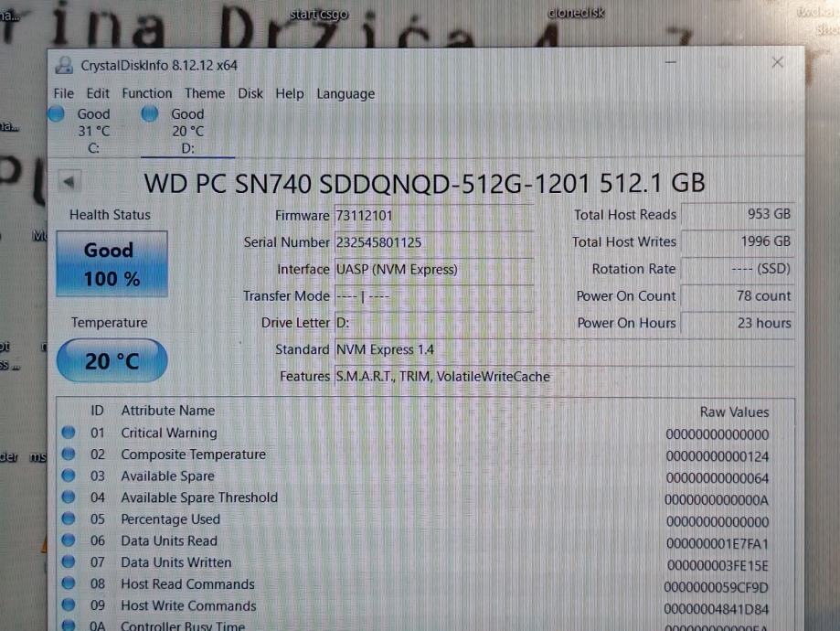Open the Function menu
Viewport: 840px width, 631px height.
click(x=147, y=93)
